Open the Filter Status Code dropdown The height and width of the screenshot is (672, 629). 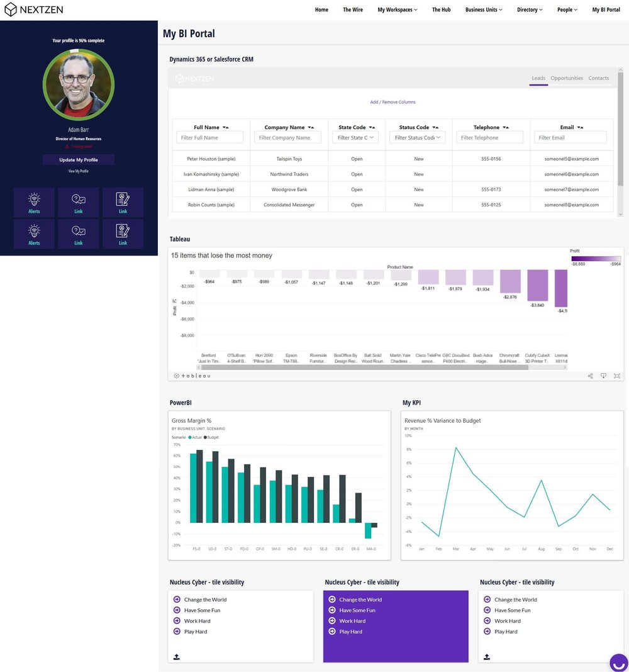pyautogui.click(x=417, y=138)
